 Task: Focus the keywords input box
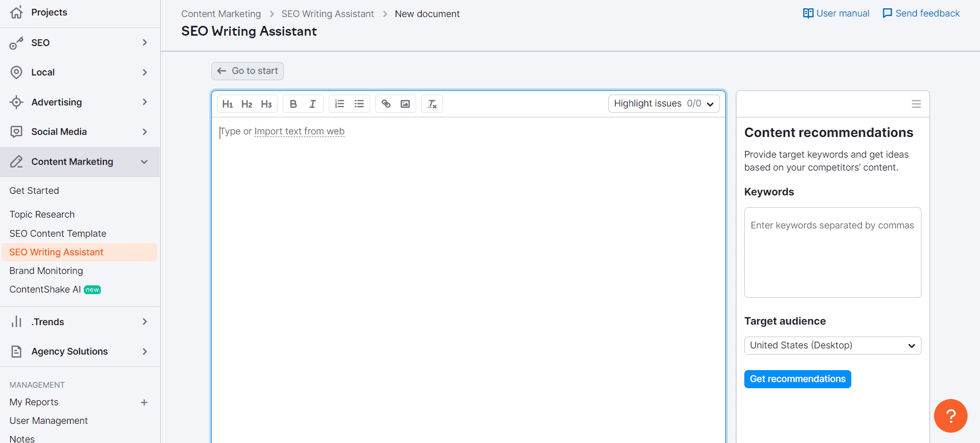833,252
